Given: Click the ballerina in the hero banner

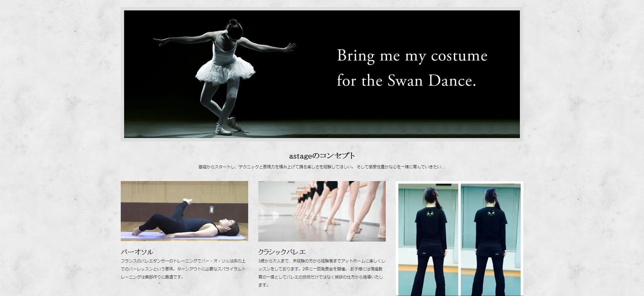Looking at the screenshot, I should click(225, 74).
